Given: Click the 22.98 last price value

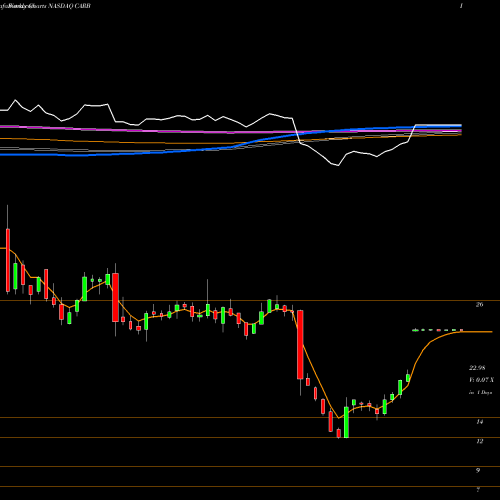Looking at the screenshot, I should tap(477, 368).
